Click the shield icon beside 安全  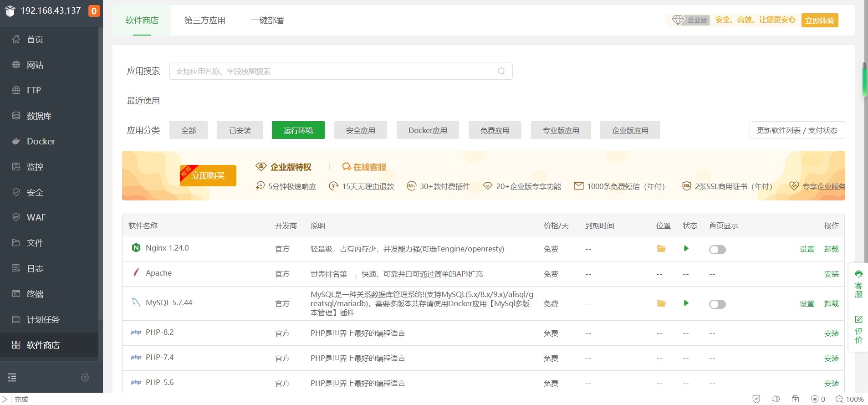click(x=16, y=192)
